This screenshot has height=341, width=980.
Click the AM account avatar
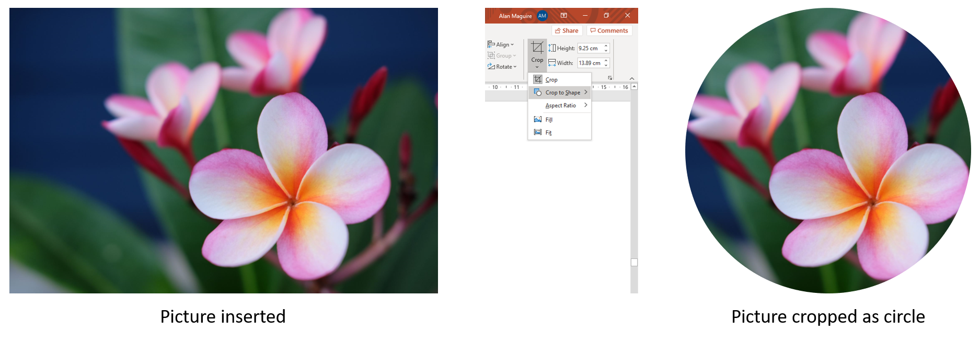tap(542, 16)
